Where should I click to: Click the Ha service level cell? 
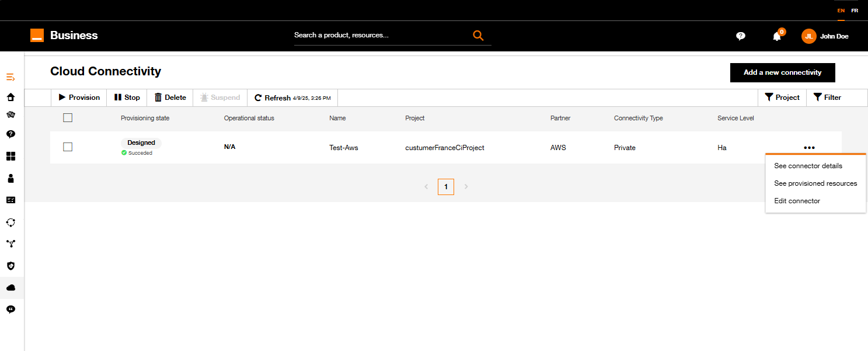pos(722,148)
